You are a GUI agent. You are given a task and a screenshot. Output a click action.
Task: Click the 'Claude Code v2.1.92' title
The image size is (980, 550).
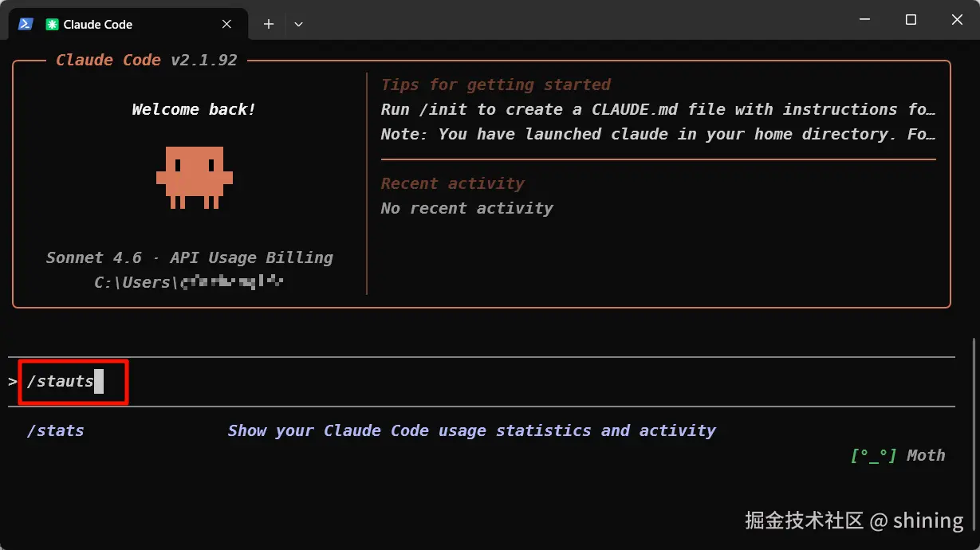click(x=147, y=60)
